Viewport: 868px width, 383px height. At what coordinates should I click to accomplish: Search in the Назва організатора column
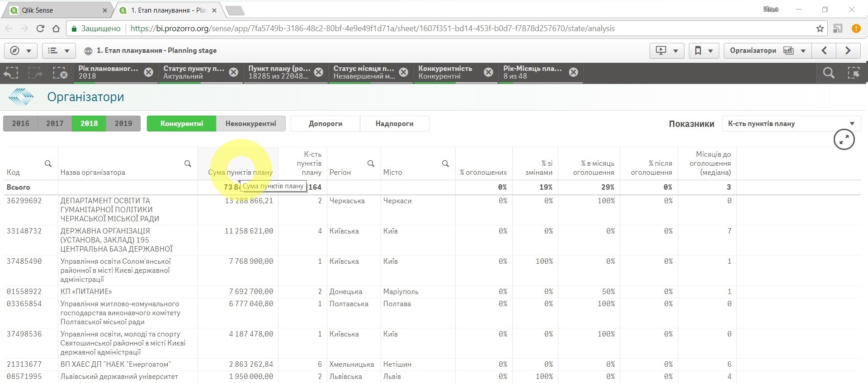click(188, 163)
